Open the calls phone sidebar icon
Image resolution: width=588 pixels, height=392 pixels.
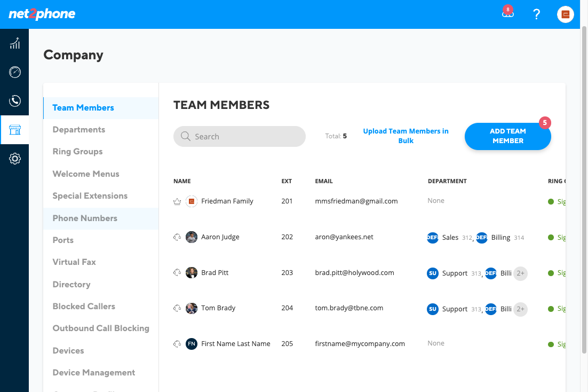click(14, 101)
